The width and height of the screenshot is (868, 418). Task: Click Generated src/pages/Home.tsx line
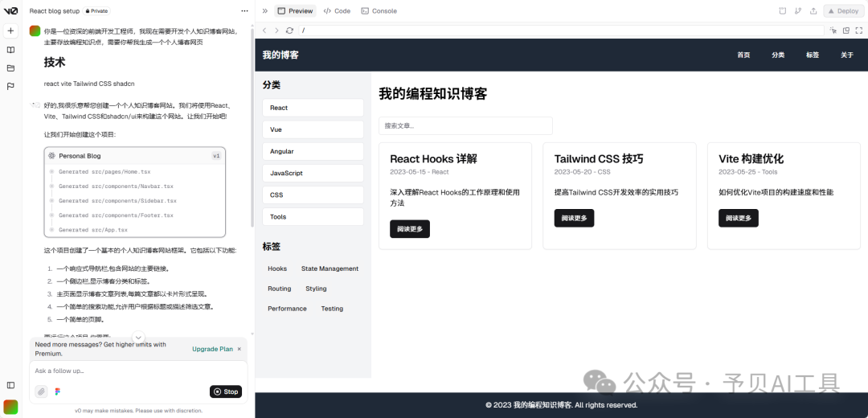[x=104, y=172]
